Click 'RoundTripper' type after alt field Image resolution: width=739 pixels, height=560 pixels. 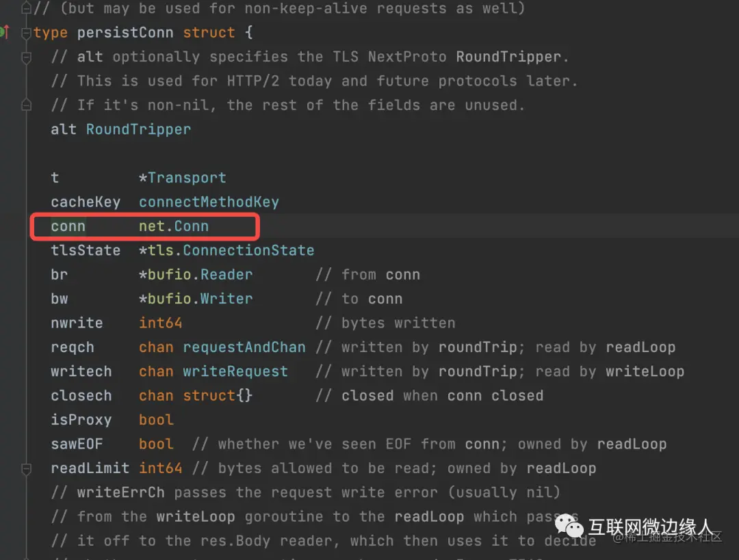point(138,129)
